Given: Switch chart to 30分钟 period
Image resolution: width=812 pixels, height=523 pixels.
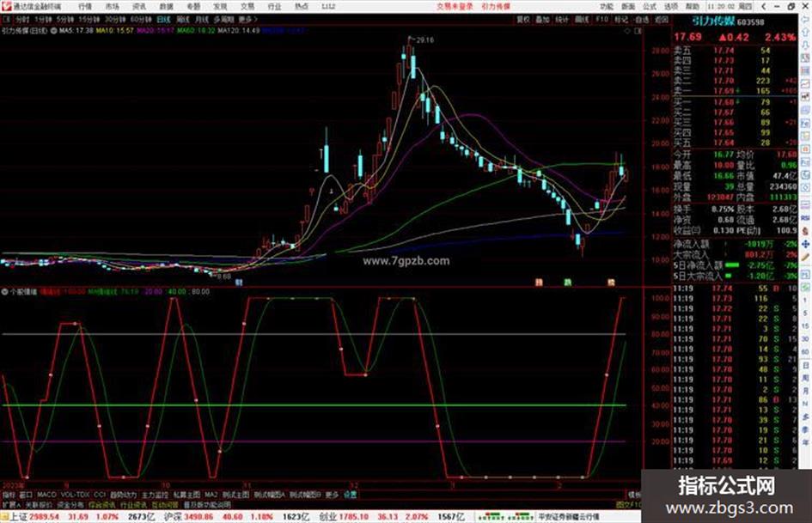Looking at the screenshot, I should coord(115,19).
